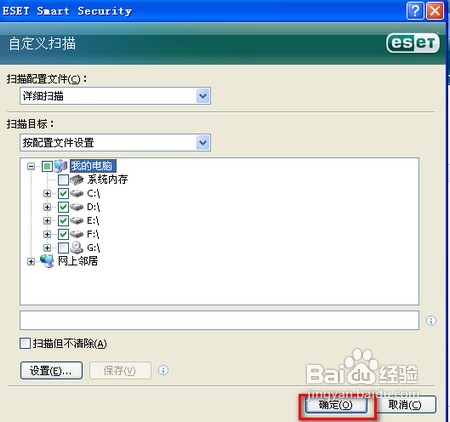Uncheck the D:\ drive checkbox
The image size is (450, 422).
point(63,207)
